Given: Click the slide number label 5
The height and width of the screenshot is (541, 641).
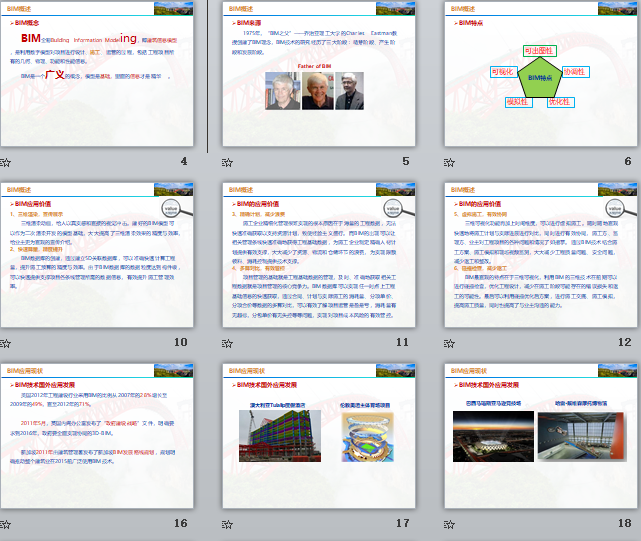Looking at the screenshot, I should 405,162.
